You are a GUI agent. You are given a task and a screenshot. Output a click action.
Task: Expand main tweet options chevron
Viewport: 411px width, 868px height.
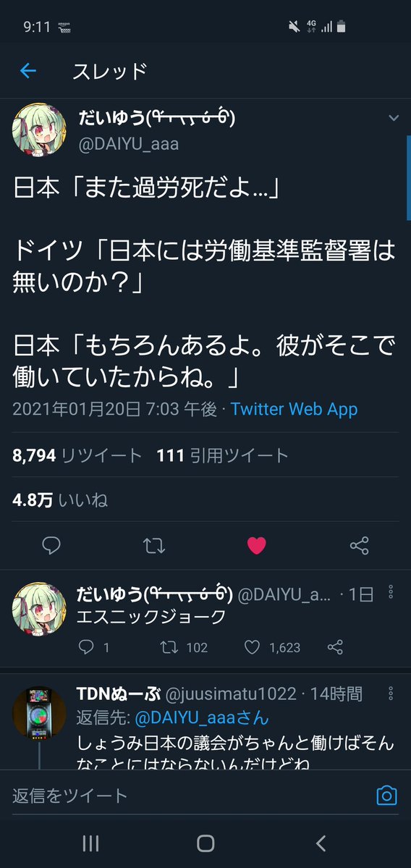tap(394, 118)
